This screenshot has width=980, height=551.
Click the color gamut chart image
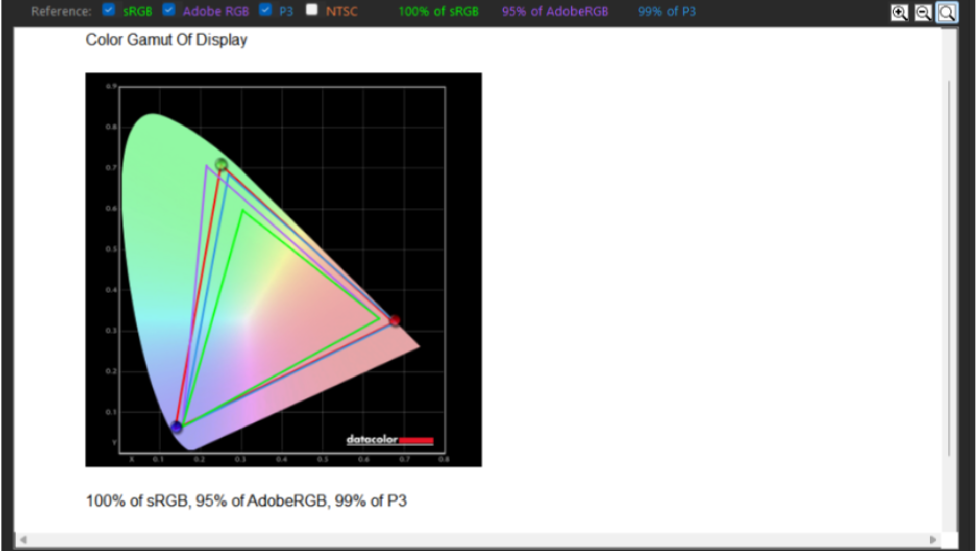(x=283, y=269)
